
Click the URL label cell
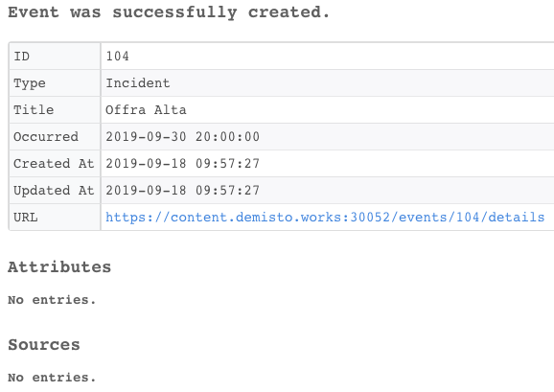[55, 218]
